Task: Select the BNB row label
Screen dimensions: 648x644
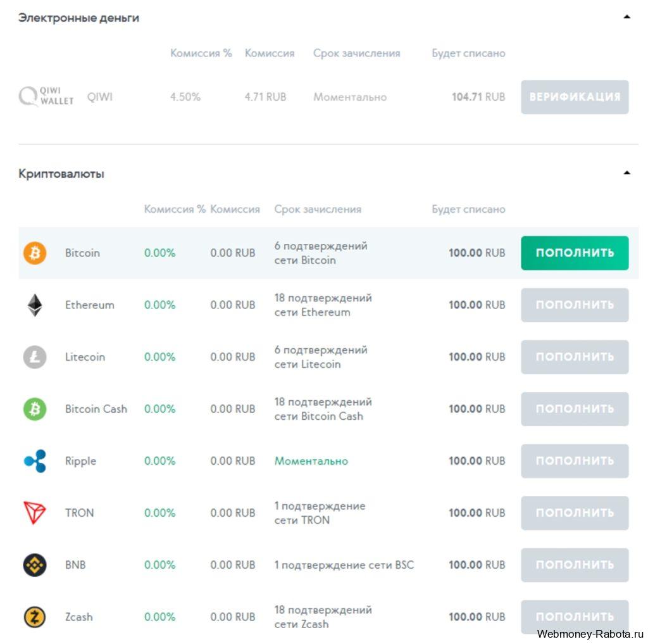Action: click(75, 565)
